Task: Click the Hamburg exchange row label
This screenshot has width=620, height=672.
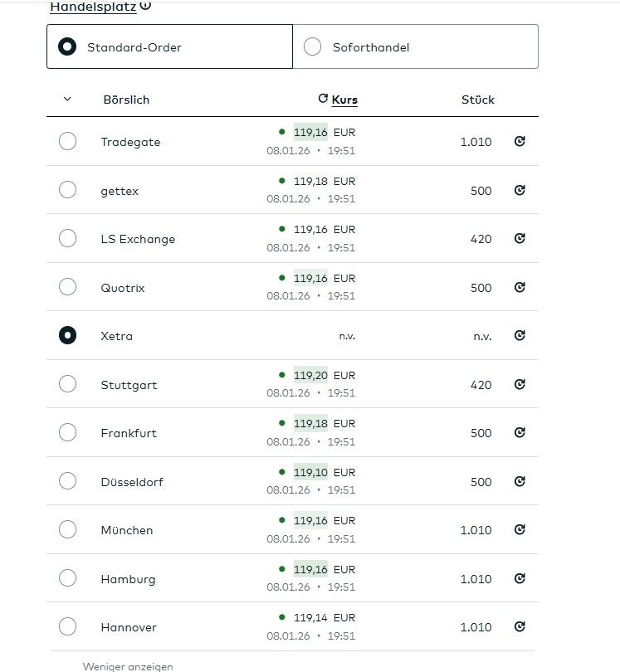Action: 128,579
